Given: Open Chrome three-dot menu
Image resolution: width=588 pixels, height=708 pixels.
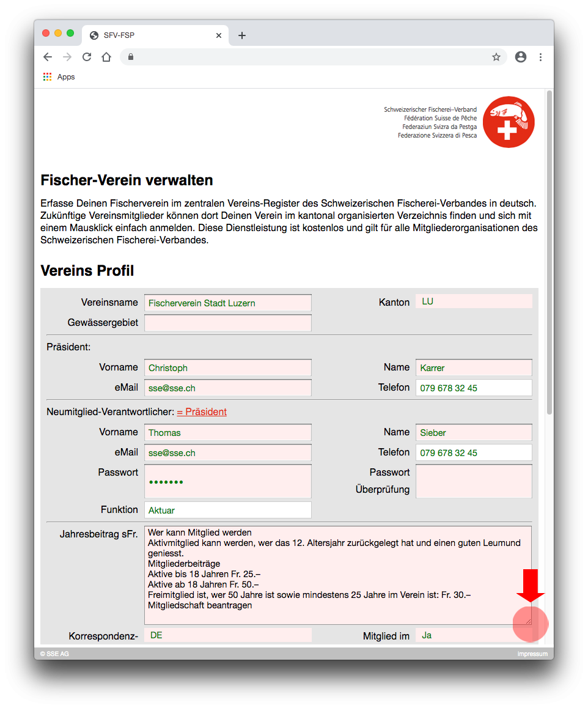Looking at the screenshot, I should point(540,57).
